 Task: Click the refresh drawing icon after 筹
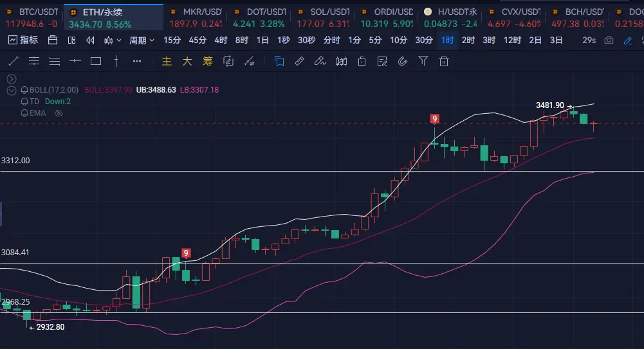(x=228, y=62)
